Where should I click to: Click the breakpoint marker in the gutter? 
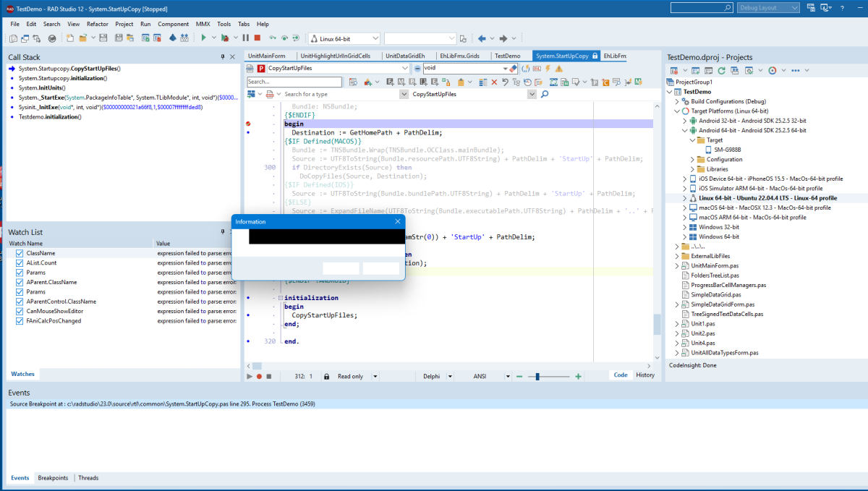click(248, 124)
